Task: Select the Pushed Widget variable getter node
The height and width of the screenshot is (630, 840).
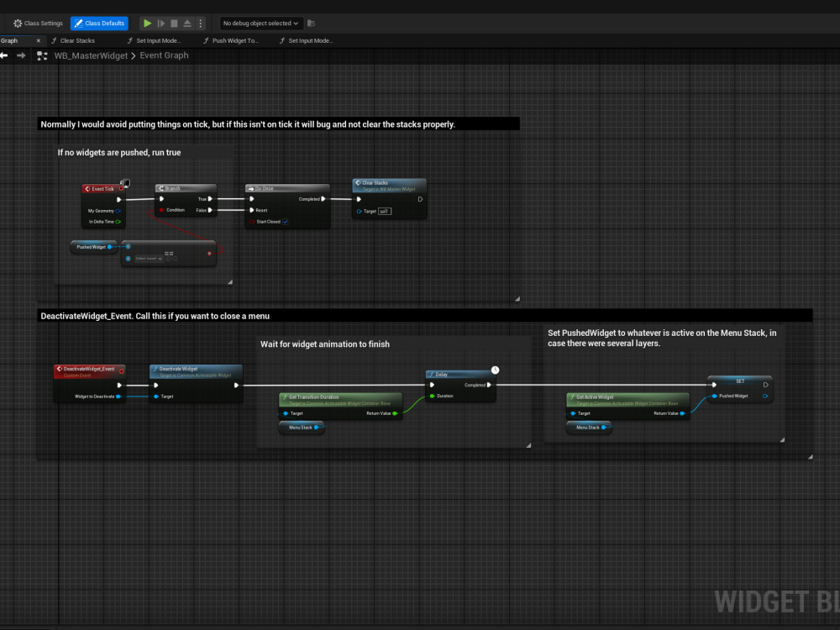Action: (x=94, y=247)
